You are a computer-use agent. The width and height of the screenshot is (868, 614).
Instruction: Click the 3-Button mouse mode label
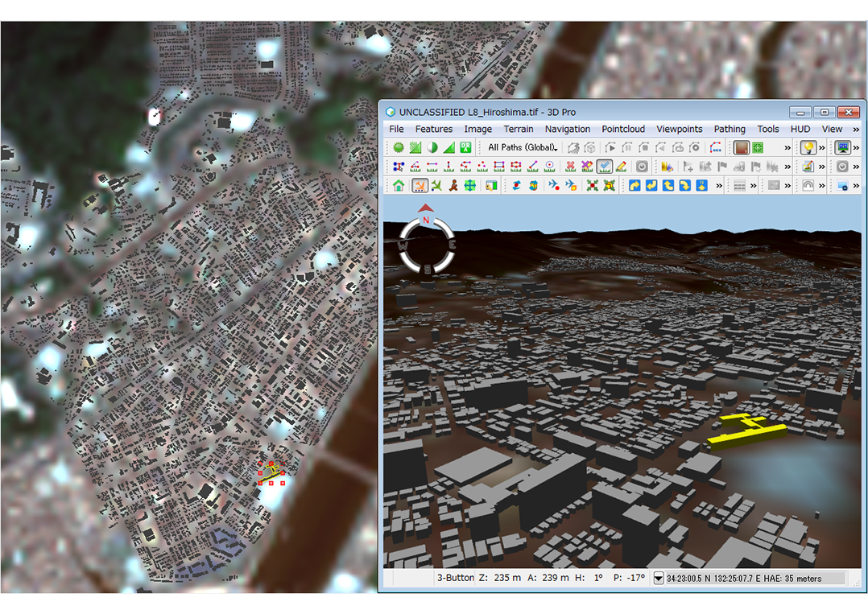click(455, 577)
